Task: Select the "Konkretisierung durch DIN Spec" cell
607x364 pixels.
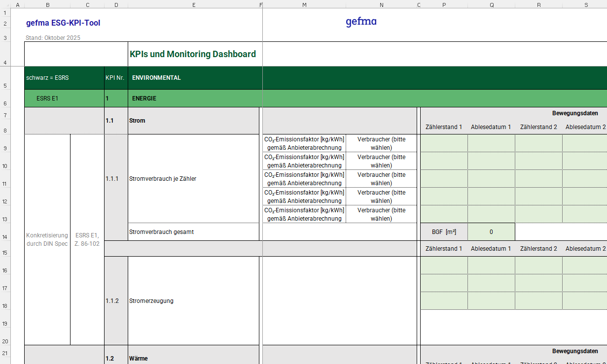Action: (x=47, y=239)
